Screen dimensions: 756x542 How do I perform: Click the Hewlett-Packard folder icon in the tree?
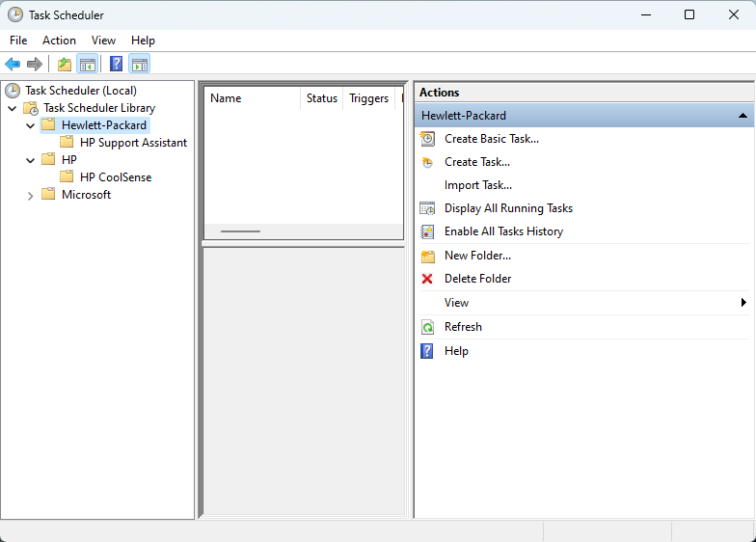(x=48, y=125)
